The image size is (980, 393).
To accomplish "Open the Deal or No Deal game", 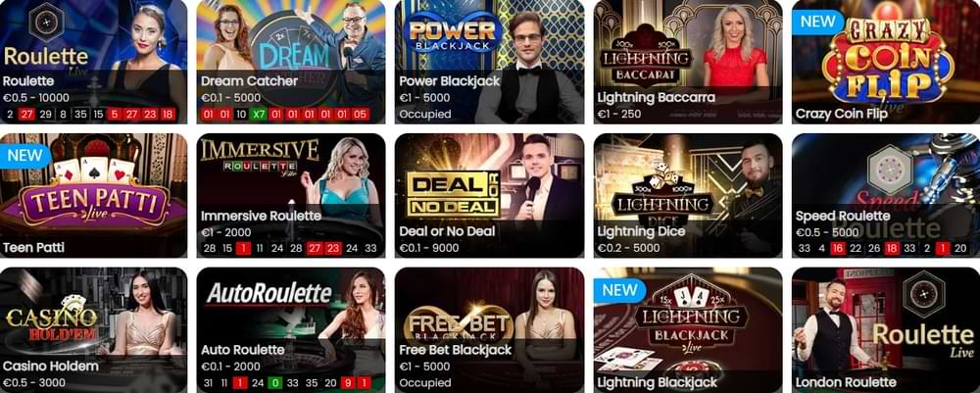I will (x=489, y=196).
